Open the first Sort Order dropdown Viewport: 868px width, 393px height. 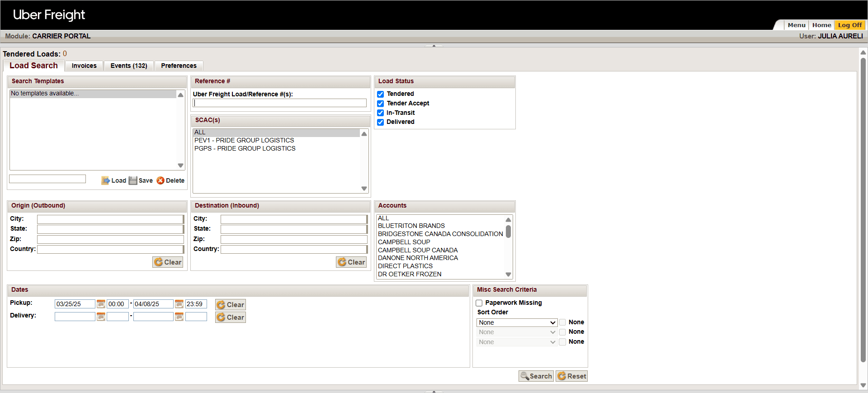point(517,322)
